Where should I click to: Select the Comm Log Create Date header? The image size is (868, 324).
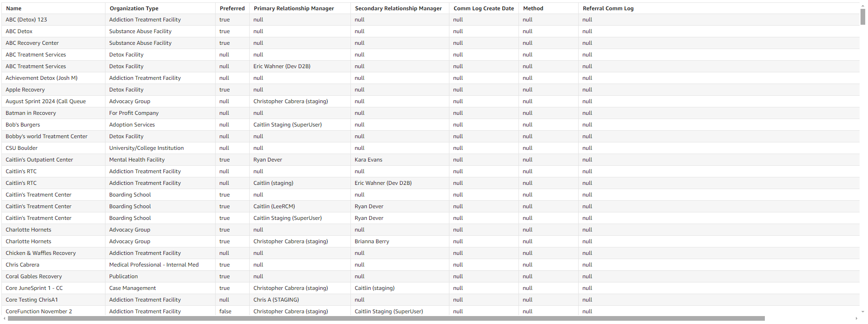483,8
